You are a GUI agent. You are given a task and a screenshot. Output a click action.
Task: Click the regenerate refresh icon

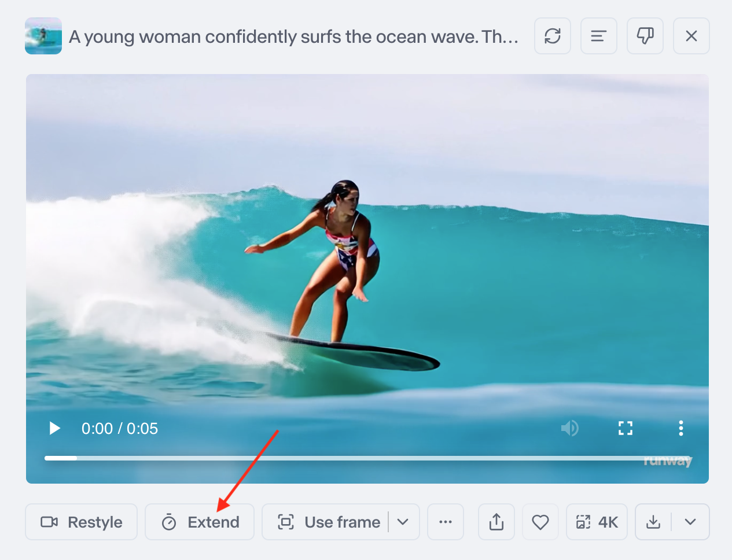[x=553, y=36]
